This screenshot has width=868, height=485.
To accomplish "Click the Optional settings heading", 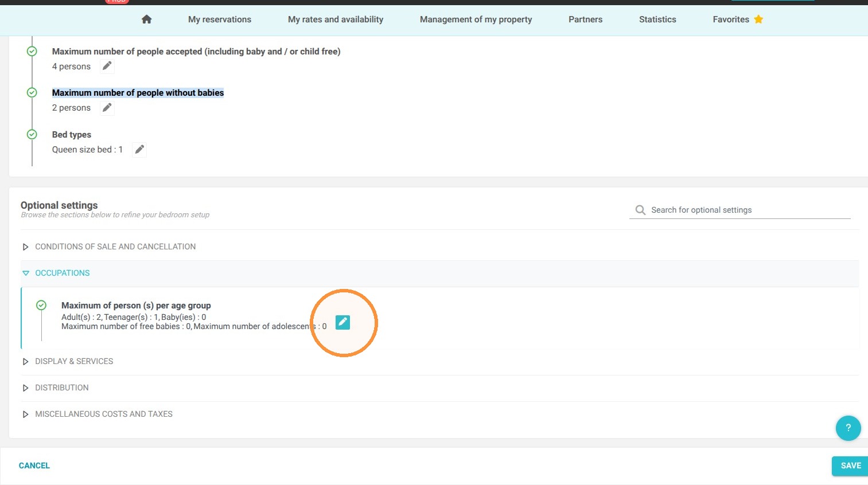I will click(59, 205).
